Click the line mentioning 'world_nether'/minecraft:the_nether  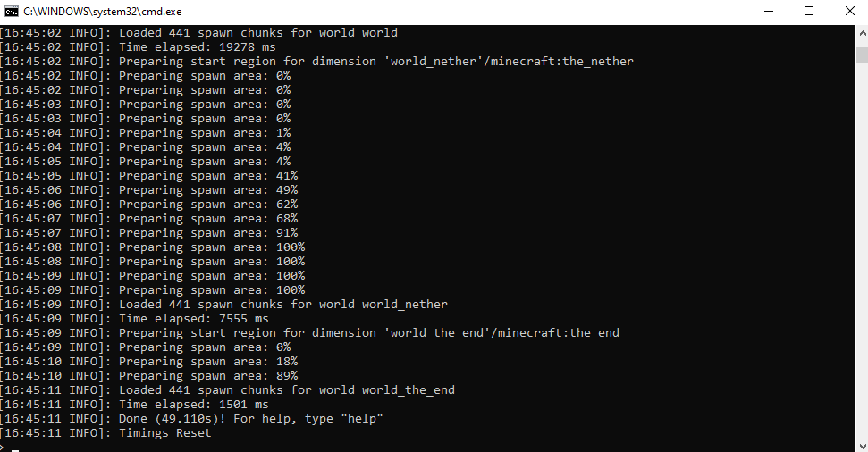(316, 62)
